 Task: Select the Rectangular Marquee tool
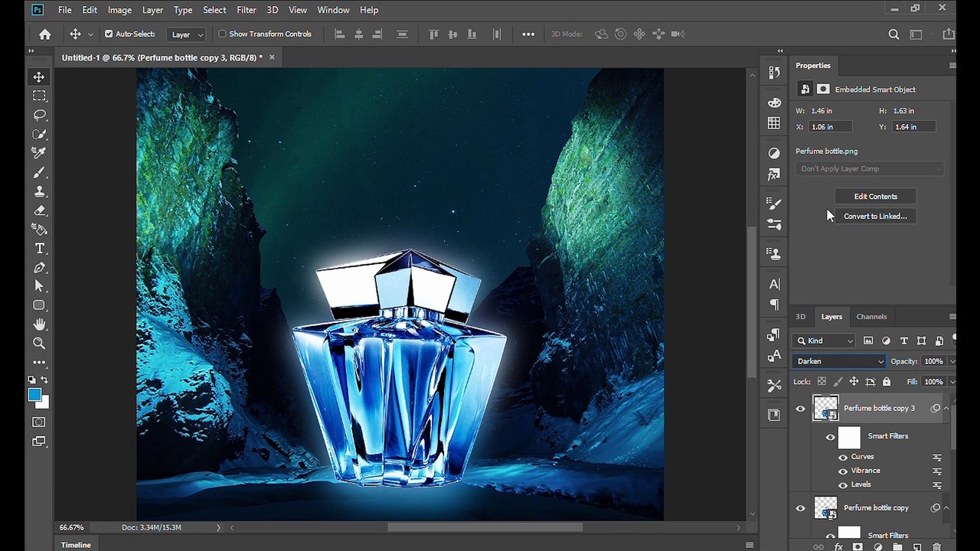39,96
